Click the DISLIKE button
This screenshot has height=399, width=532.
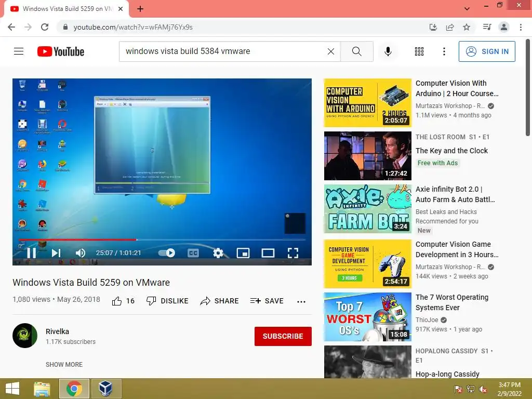167,301
